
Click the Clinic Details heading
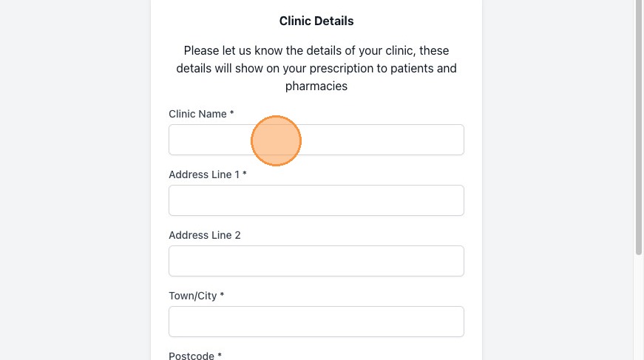pyautogui.click(x=316, y=21)
